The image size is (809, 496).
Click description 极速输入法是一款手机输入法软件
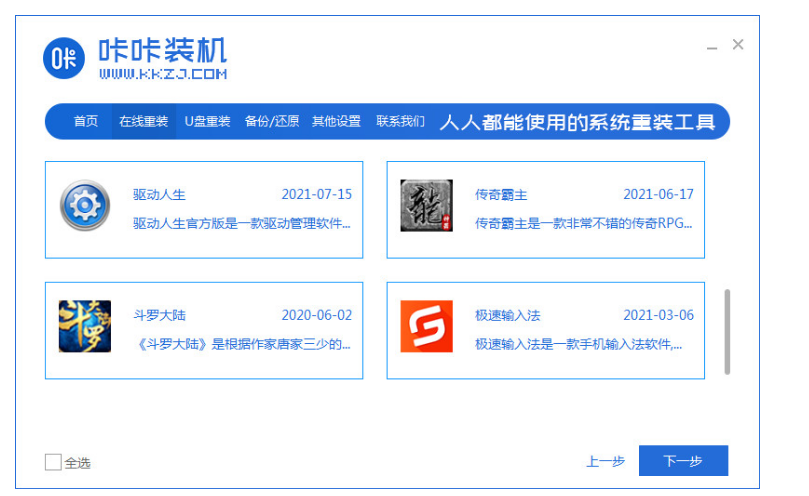tap(578, 344)
